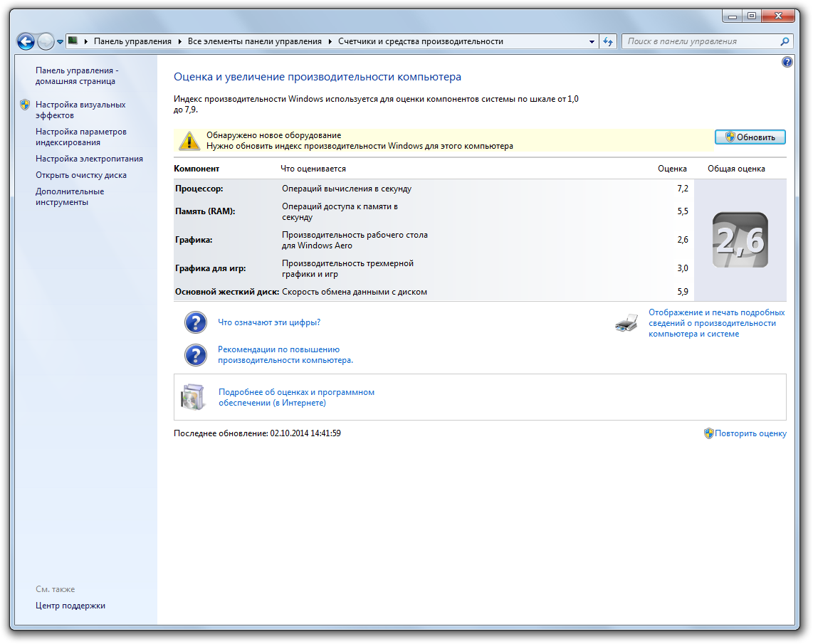Click question icon beside 'Рекомендации по повышению'

pyautogui.click(x=195, y=355)
